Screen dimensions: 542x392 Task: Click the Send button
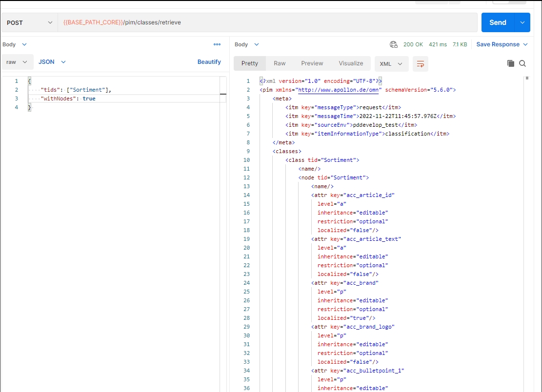[498, 22]
